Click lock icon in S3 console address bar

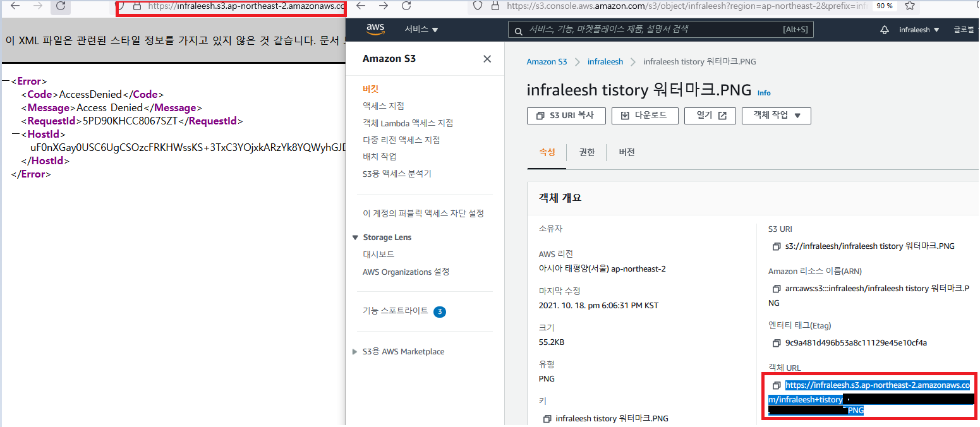tap(495, 6)
